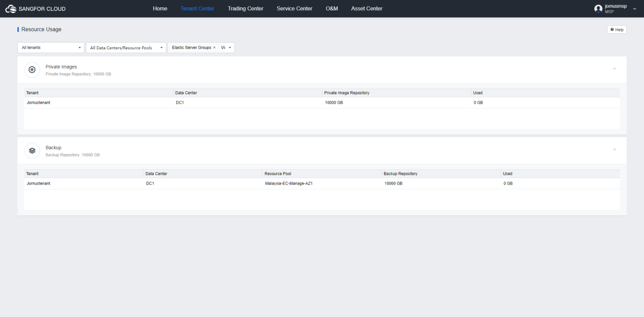Screen dimensions: 644x317
Task: Click the Private Images section title
Action: [x=61, y=67]
